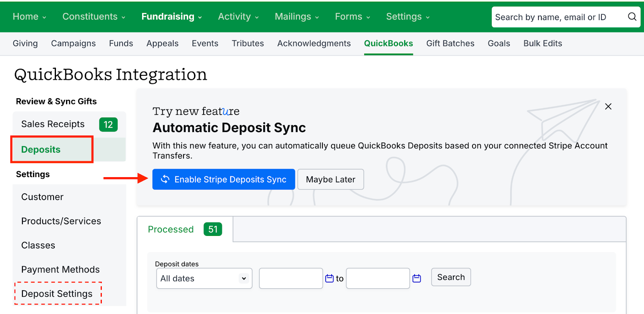Close the Automatic Deposit Sync banner

[608, 106]
